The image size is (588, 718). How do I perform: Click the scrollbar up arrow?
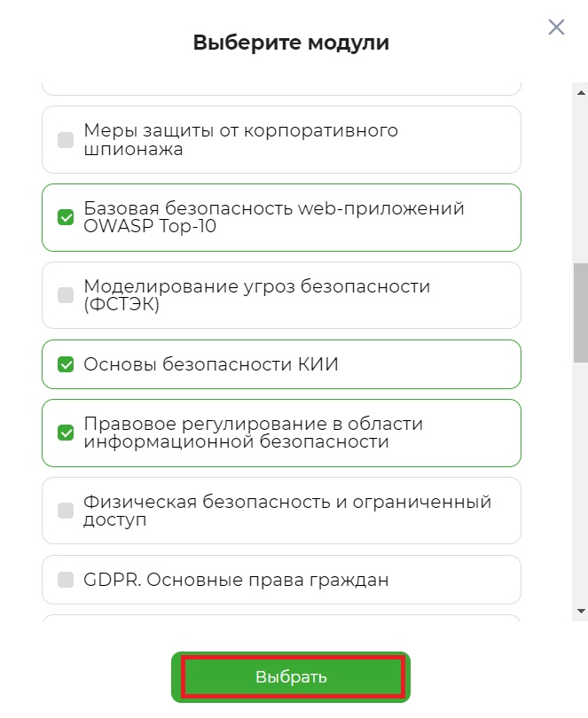[581, 90]
